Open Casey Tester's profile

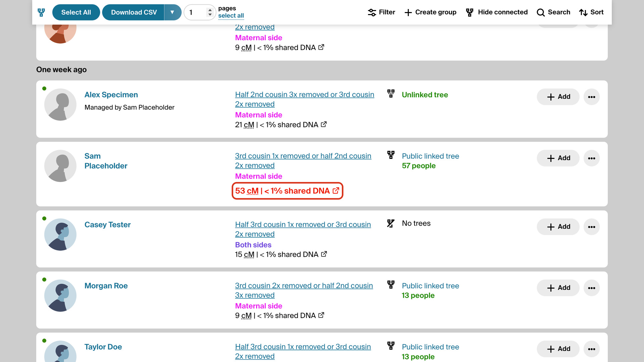click(x=108, y=225)
